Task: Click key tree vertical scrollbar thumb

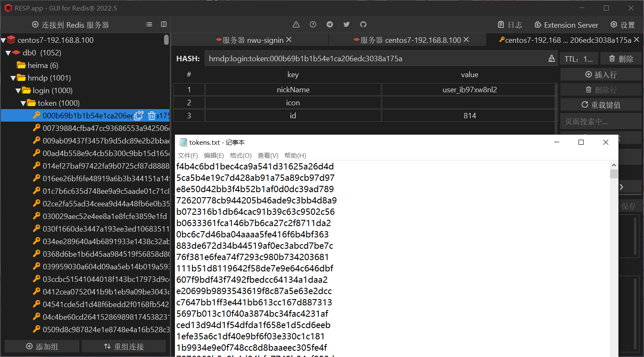Action: 166,40
